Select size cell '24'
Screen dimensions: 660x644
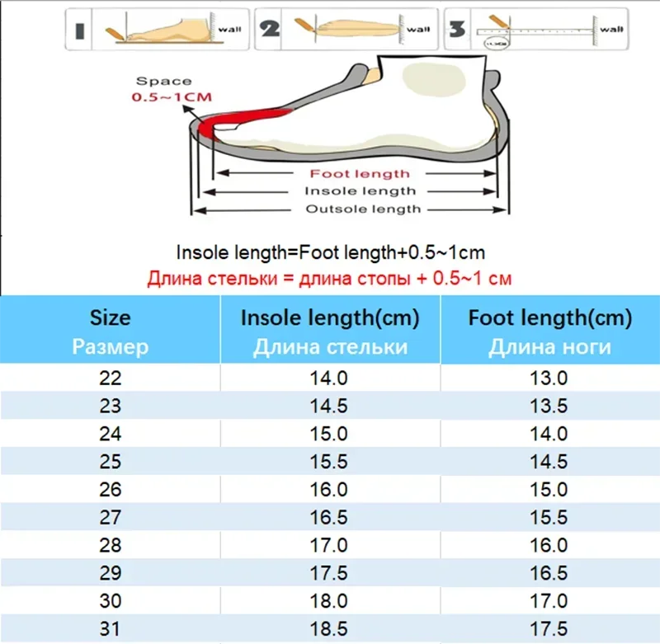pyautogui.click(x=111, y=434)
